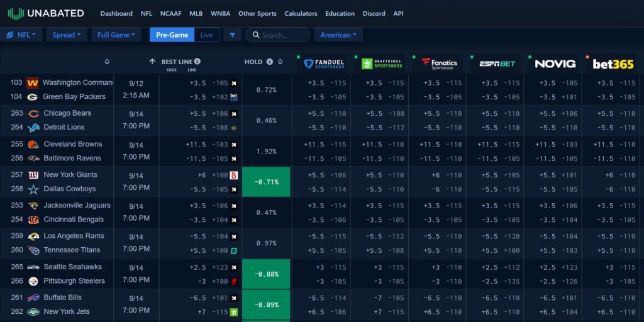Click in the Search field
This screenshot has width=644, height=322.
[277, 35]
